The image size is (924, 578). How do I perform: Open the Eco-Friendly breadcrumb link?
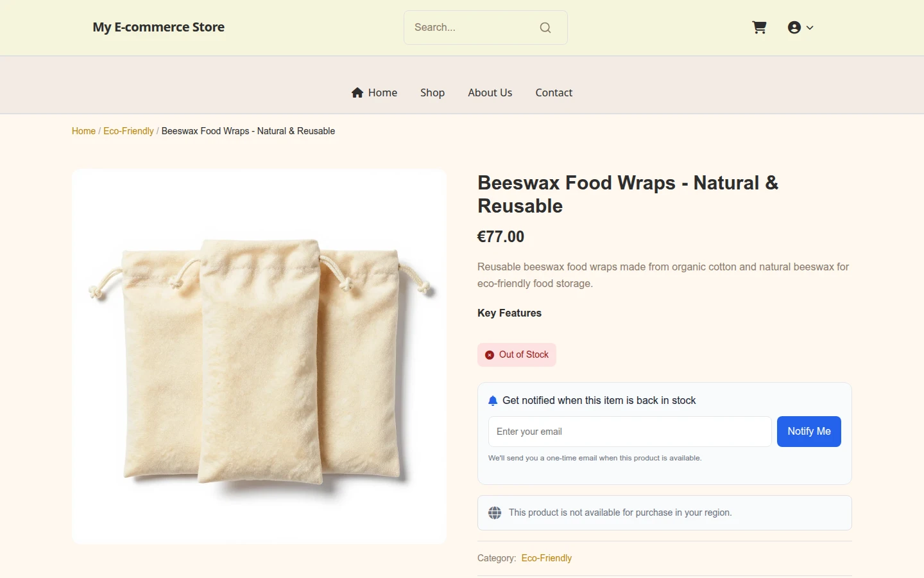(128, 131)
